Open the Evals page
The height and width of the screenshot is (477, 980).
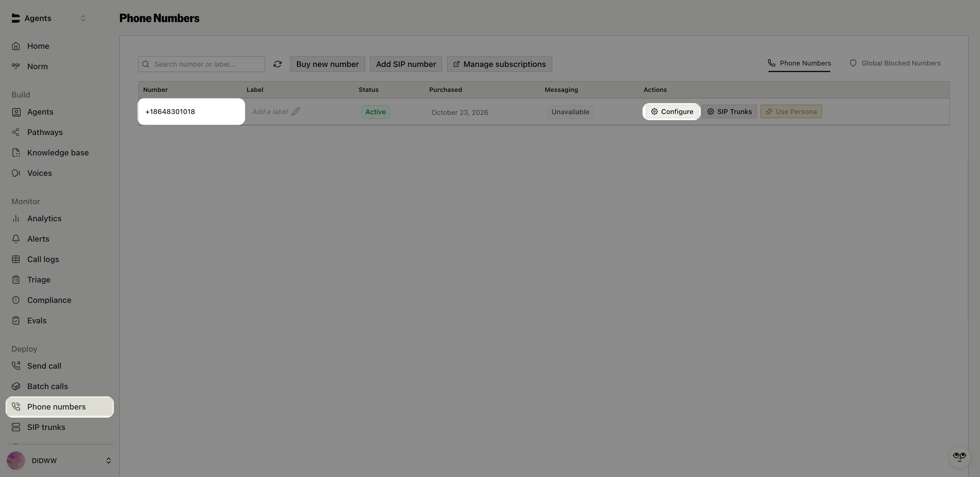[x=59, y=321]
